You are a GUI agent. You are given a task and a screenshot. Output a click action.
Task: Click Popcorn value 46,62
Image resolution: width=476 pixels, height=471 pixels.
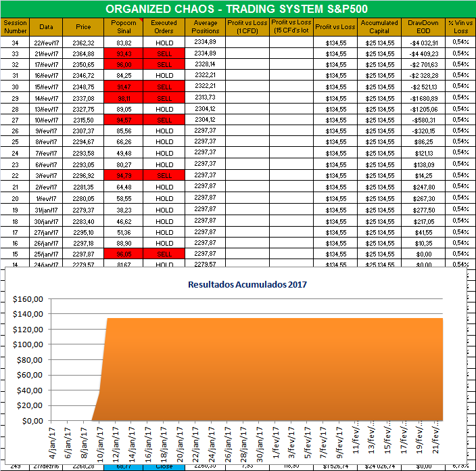pos(124,221)
